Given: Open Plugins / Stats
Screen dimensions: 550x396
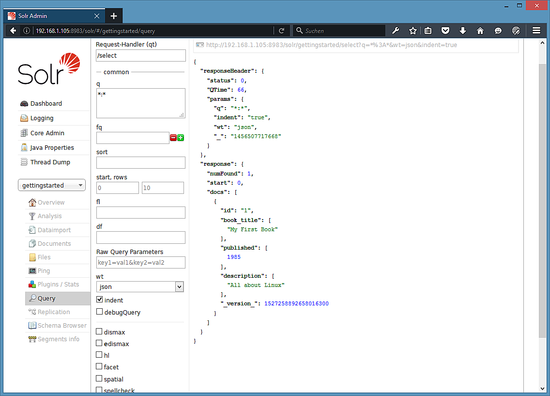Looking at the screenshot, I should click(x=54, y=284).
